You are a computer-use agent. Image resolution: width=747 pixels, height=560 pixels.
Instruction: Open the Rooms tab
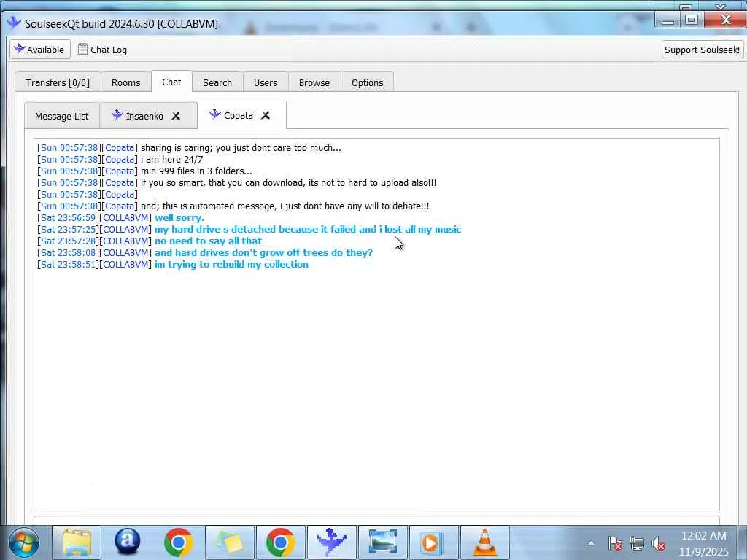coord(125,82)
